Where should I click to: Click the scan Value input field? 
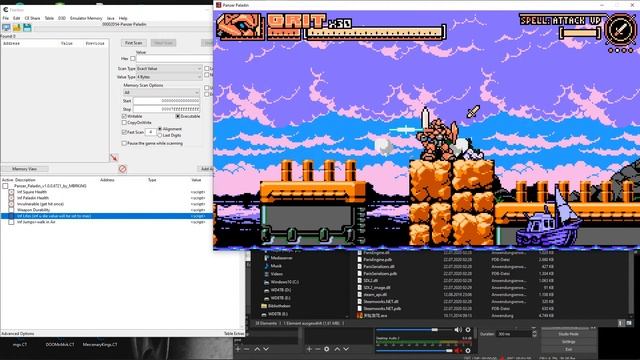pos(174,58)
